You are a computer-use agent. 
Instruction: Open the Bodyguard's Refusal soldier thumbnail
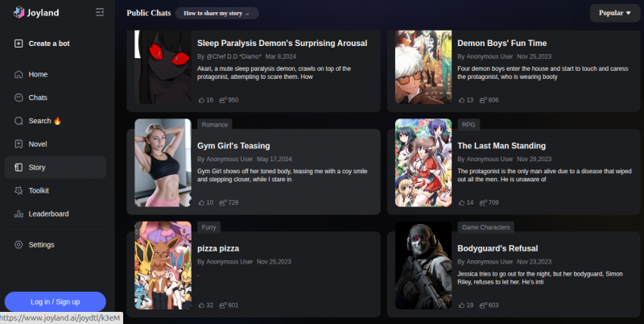(423, 266)
